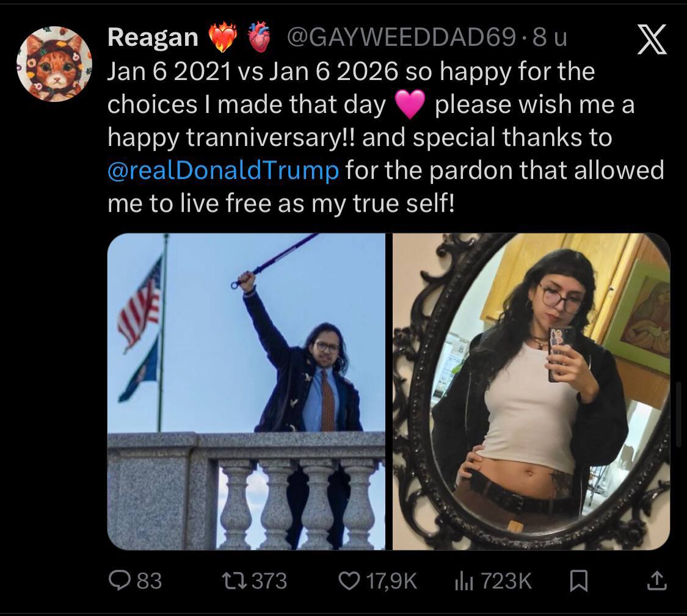Open the view analytics bar chart icon

(x=463, y=580)
